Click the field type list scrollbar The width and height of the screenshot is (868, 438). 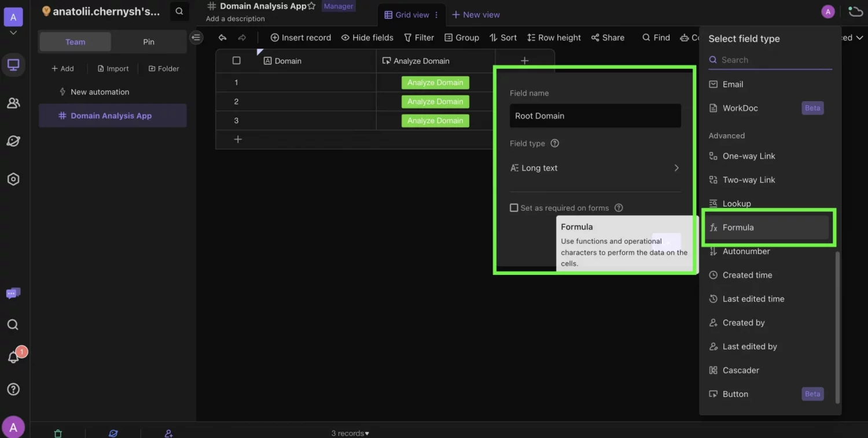[x=837, y=327]
